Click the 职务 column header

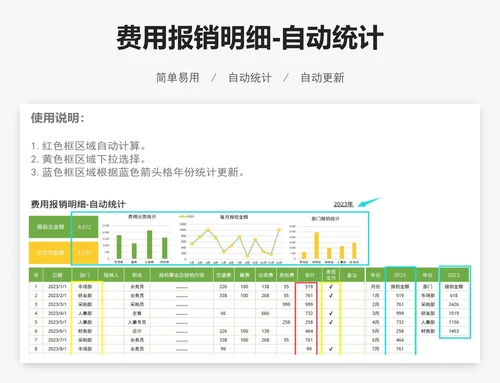point(137,275)
